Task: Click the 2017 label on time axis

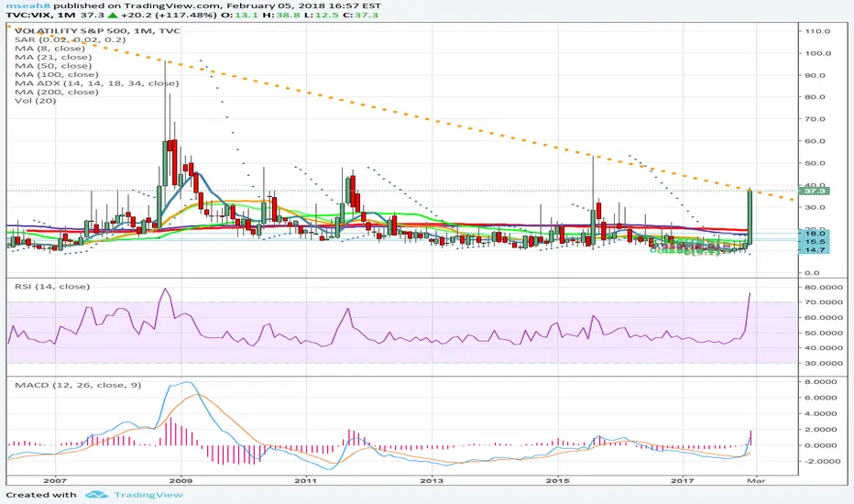Action: (683, 480)
